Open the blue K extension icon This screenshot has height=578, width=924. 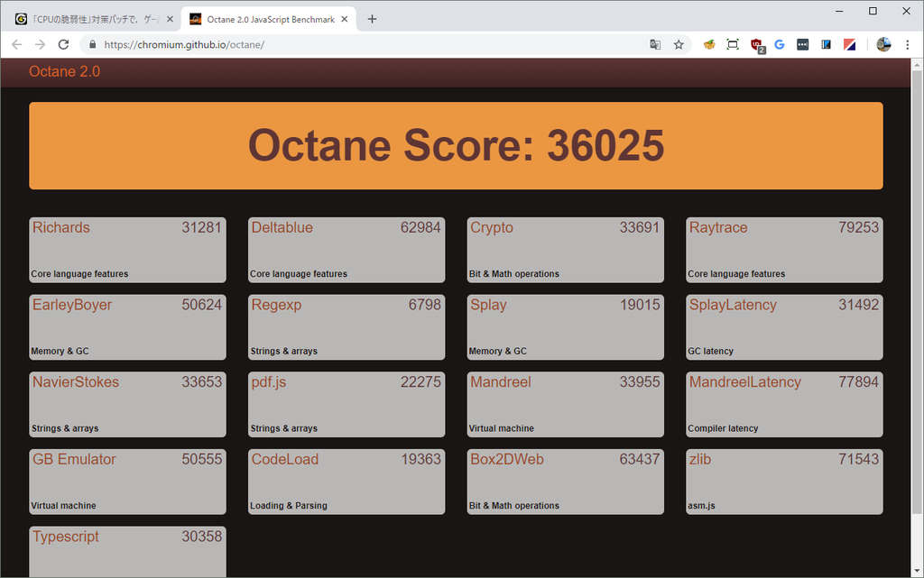(x=827, y=45)
